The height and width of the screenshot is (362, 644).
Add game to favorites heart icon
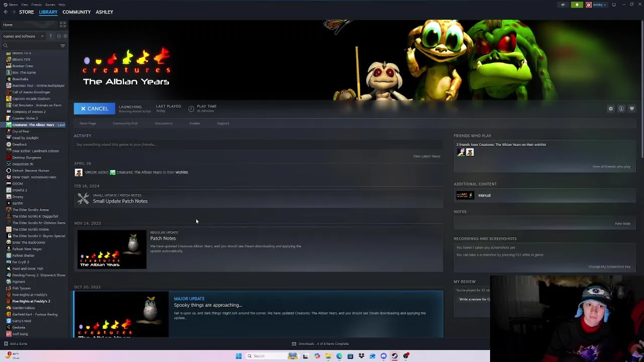pos(632,109)
